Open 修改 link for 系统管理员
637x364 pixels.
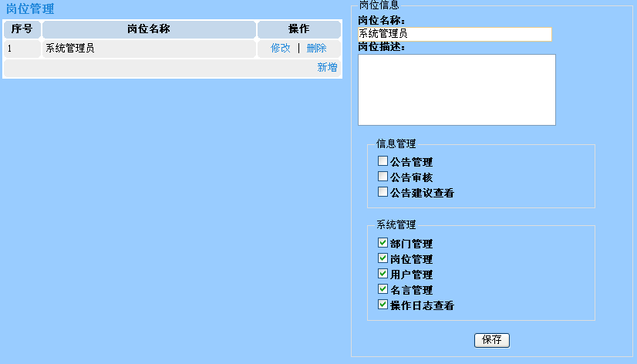point(280,48)
